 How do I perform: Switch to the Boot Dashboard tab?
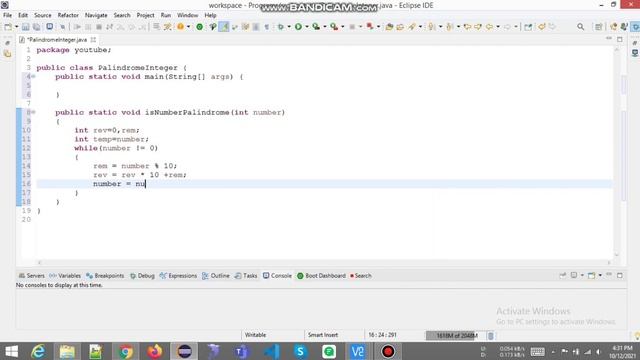pyautogui.click(x=321, y=276)
